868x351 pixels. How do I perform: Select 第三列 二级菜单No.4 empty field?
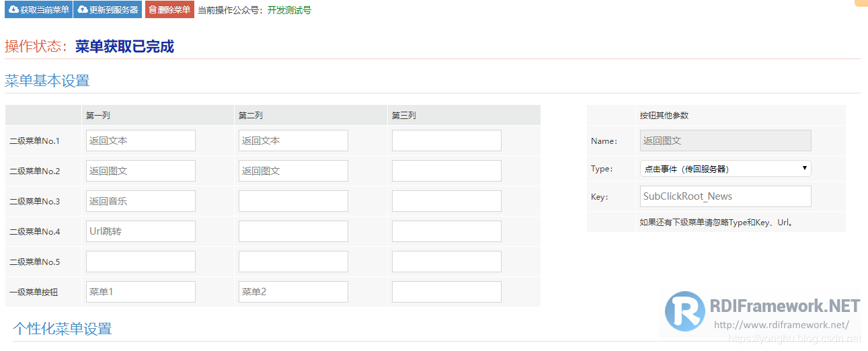446,231
